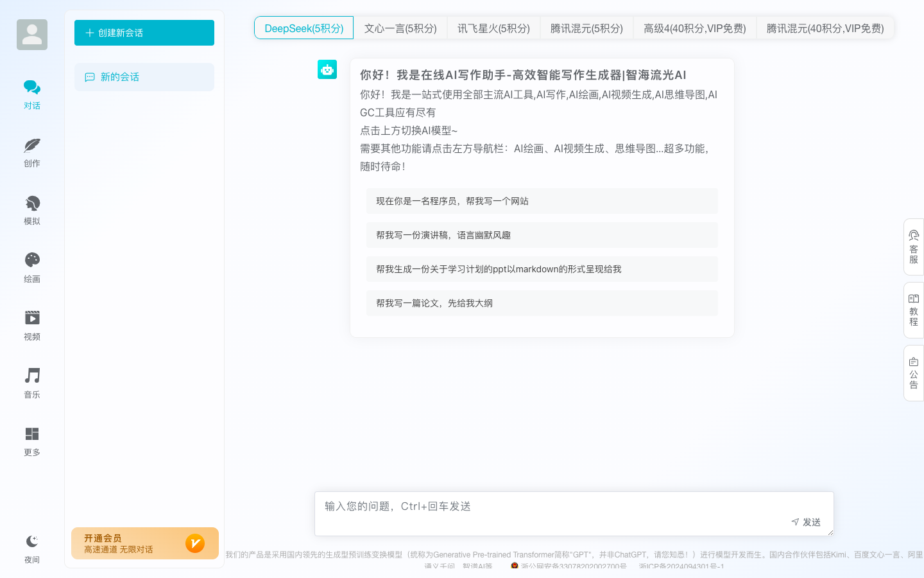Select the 绘画 AI drawing icon
Screen dimensions: 924x578
pos(32,267)
